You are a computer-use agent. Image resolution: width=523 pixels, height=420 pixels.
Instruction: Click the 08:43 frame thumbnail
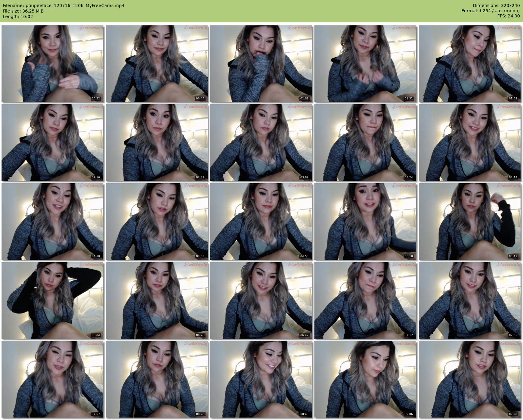261,379
